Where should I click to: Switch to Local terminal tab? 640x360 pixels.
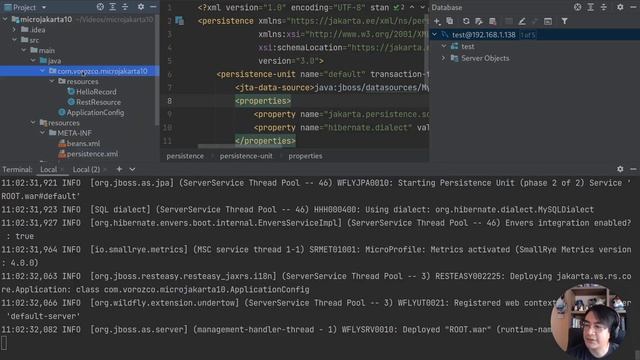[x=48, y=169]
